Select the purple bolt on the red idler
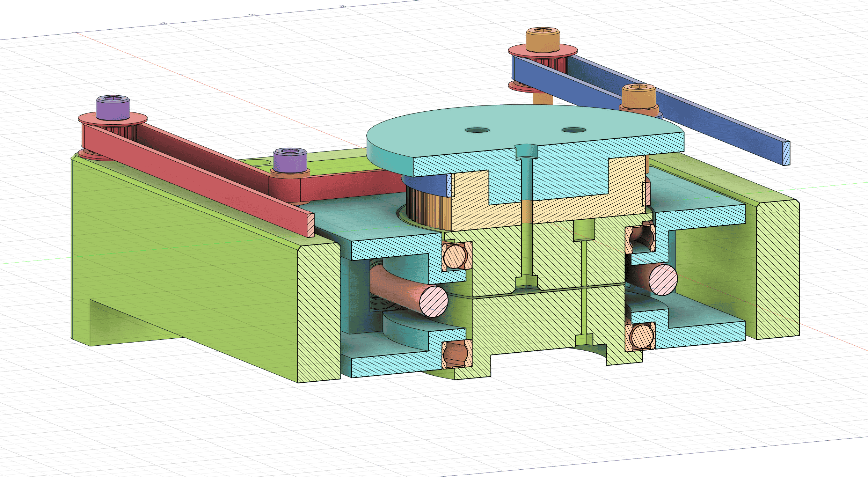This screenshot has width=868, height=477. click(x=290, y=161)
